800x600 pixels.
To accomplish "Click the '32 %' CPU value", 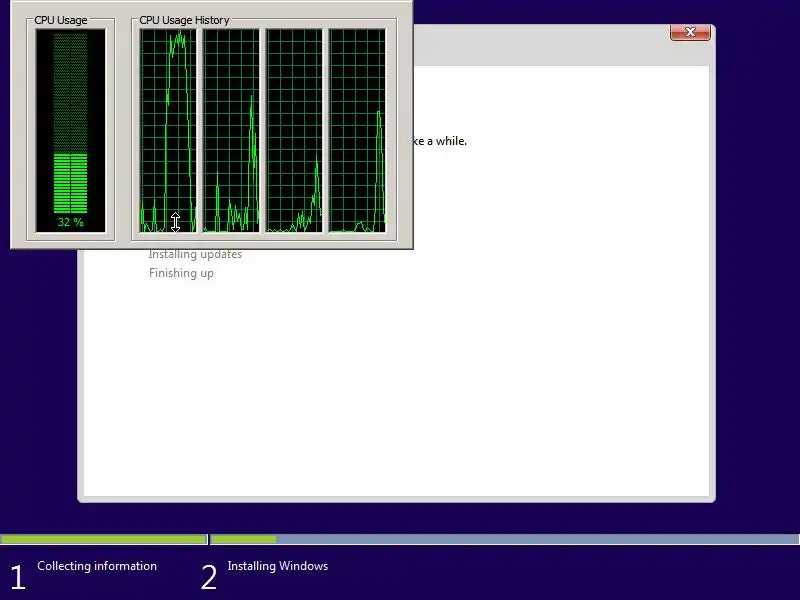I will (70, 222).
